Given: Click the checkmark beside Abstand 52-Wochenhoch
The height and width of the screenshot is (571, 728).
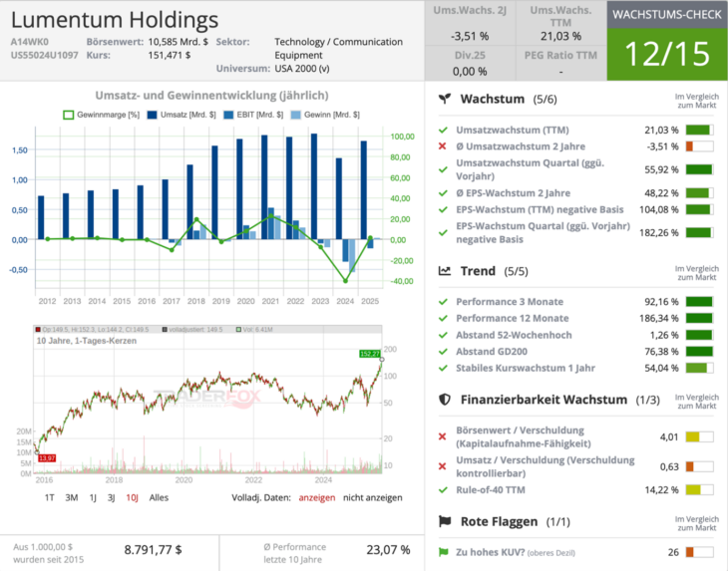Looking at the screenshot, I should [x=443, y=335].
